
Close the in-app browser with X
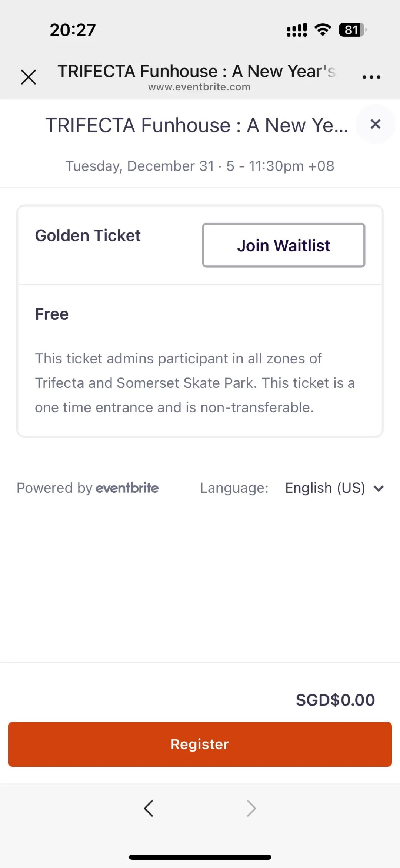click(29, 77)
